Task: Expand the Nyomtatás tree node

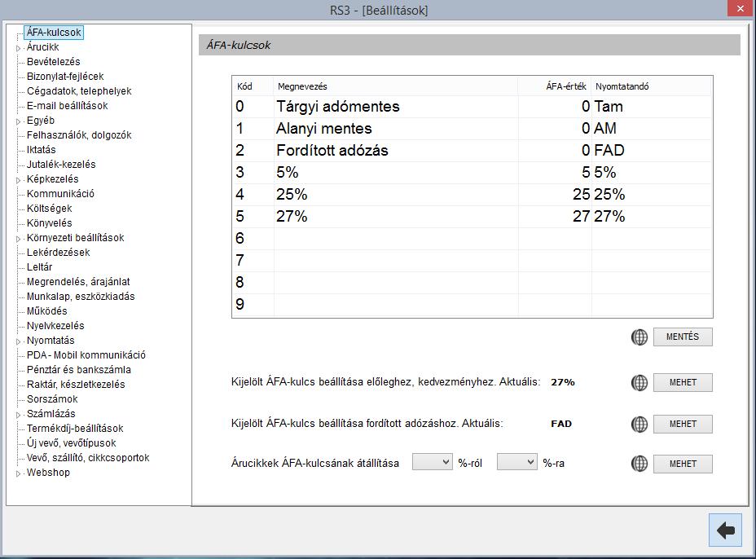Action: [x=18, y=341]
